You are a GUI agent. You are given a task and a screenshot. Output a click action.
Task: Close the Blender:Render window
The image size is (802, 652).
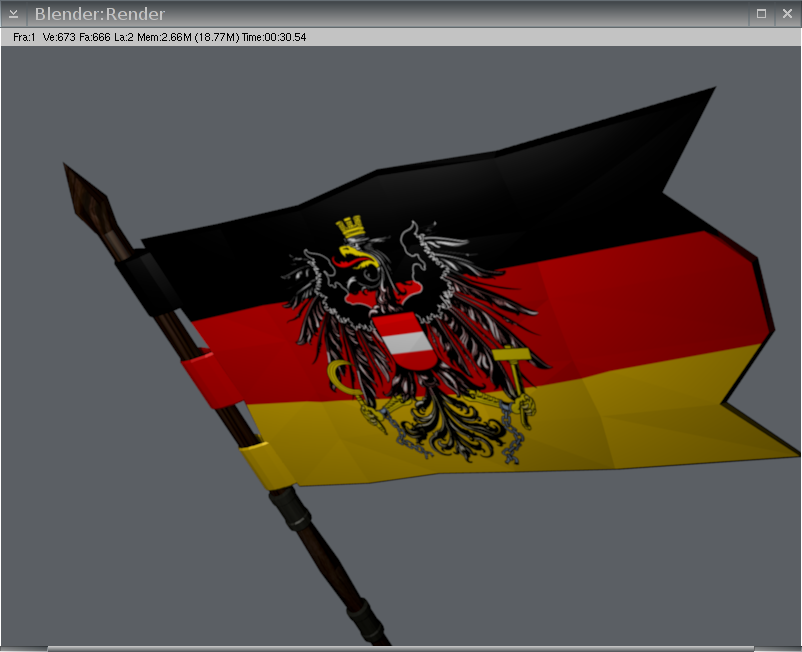(x=787, y=14)
